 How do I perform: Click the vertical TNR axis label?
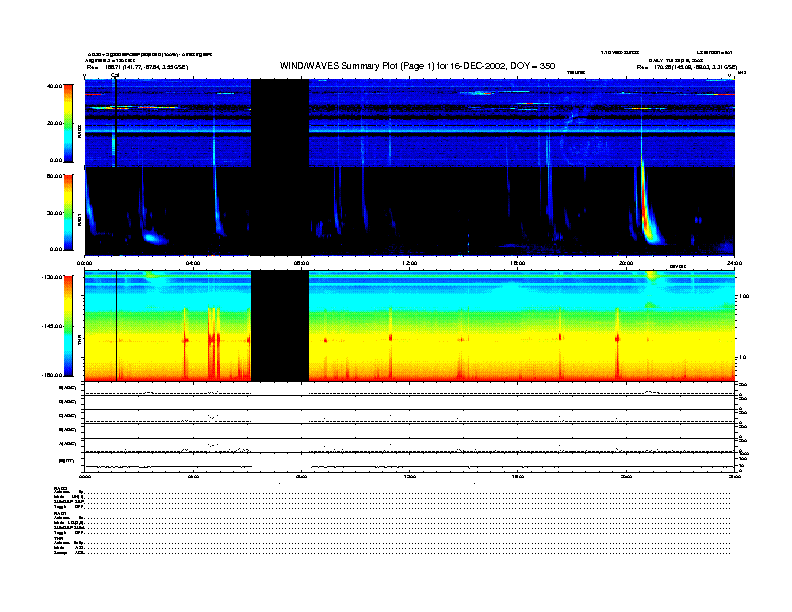pyautogui.click(x=79, y=341)
